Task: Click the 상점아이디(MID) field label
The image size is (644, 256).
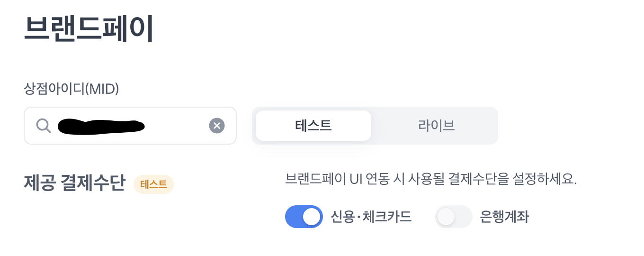Action: coord(71,89)
